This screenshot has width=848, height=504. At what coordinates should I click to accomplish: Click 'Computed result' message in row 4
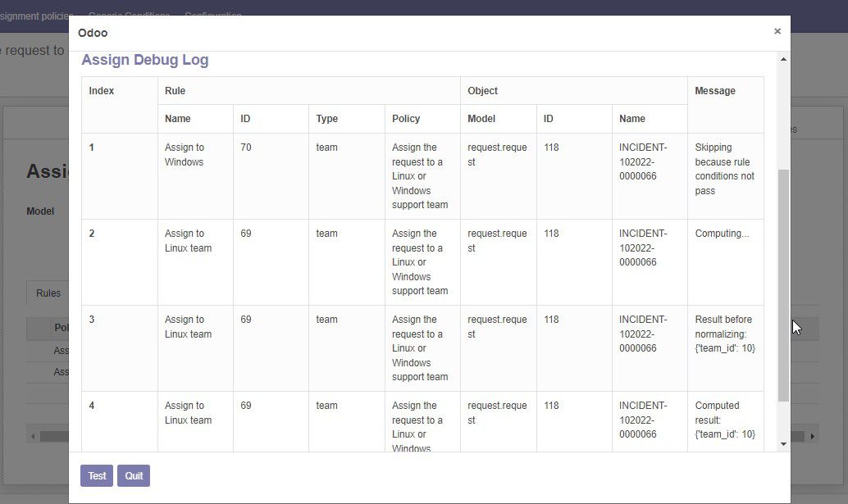[x=725, y=420]
